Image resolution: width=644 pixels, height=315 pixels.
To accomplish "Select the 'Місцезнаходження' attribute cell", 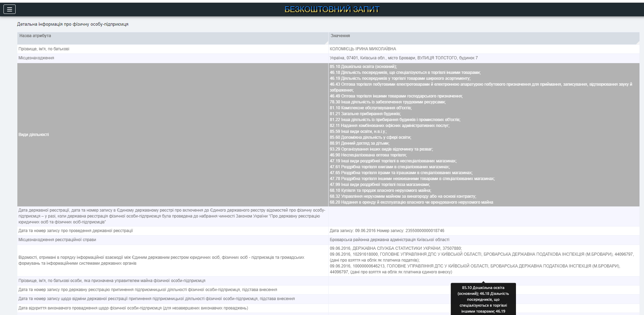I will (36, 58).
